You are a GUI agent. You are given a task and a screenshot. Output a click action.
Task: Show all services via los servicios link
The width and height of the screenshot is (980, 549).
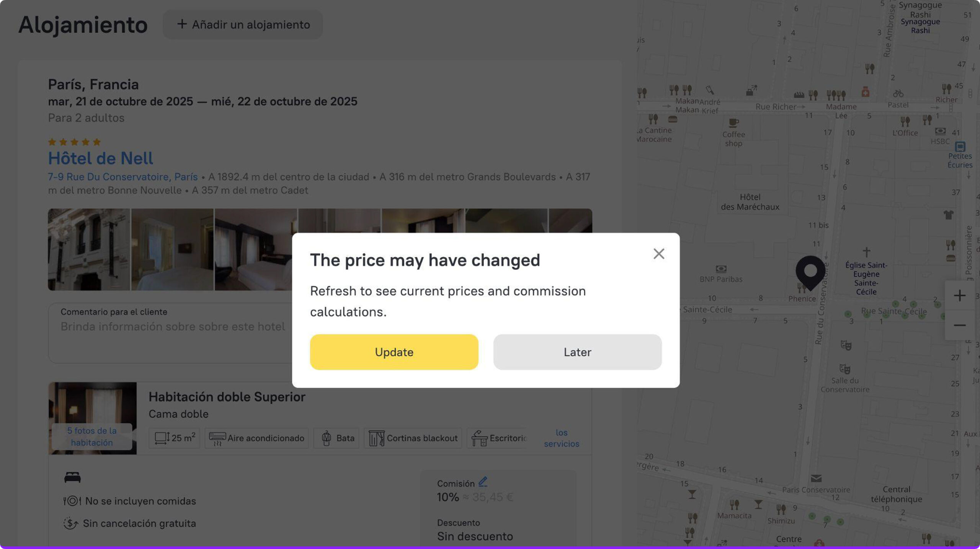[x=561, y=438]
